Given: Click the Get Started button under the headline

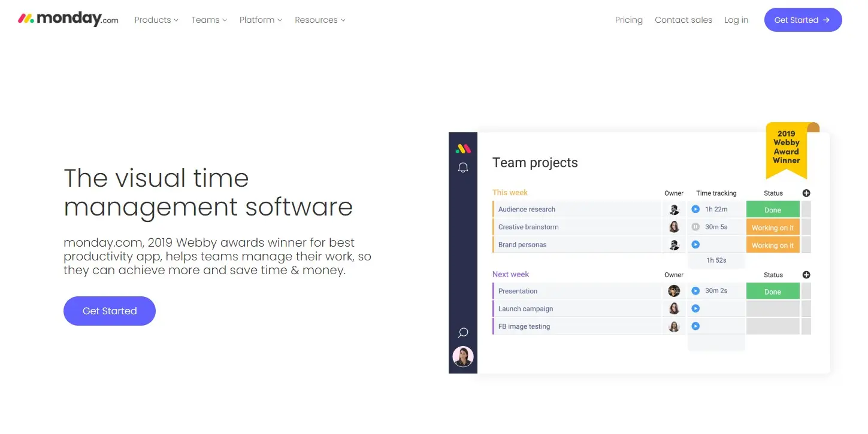Looking at the screenshot, I should 110,311.
